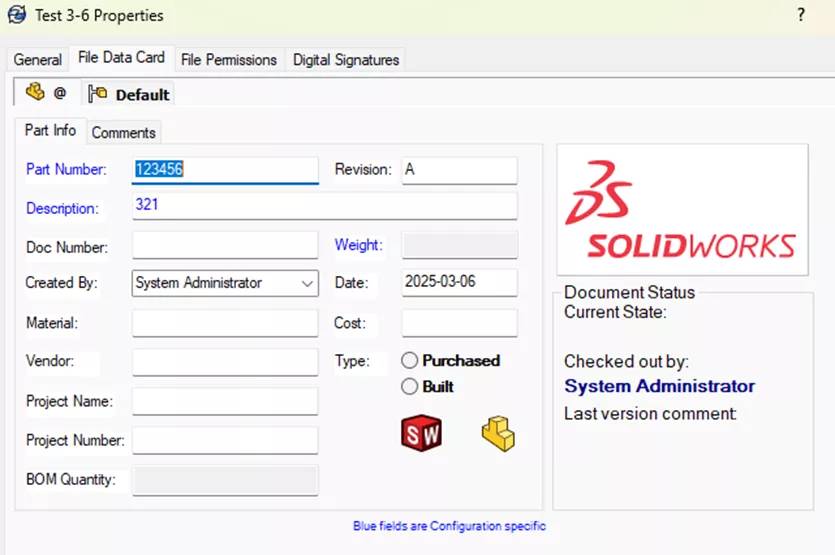Image resolution: width=835 pixels, height=555 pixels.
Task: Switch to the General tab
Action: tap(37, 60)
